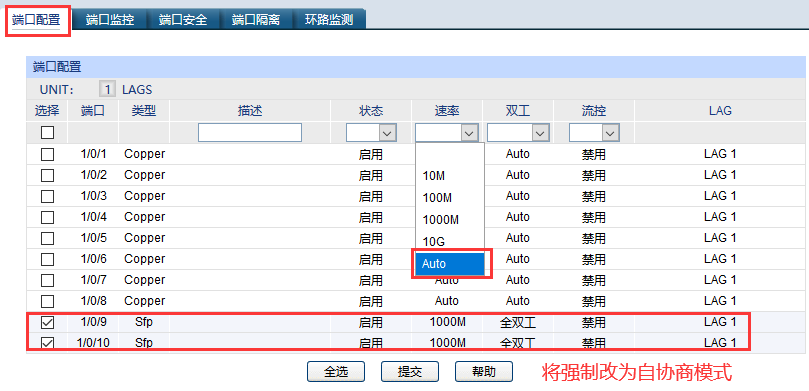Click the 状态 column header
Screen dimensions: 809x391
click(x=371, y=110)
